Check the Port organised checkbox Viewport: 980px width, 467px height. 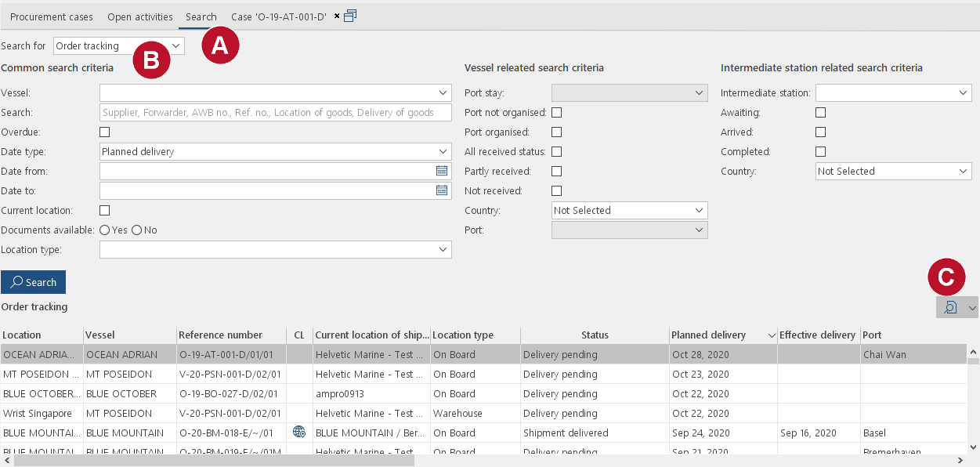tap(557, 132)
